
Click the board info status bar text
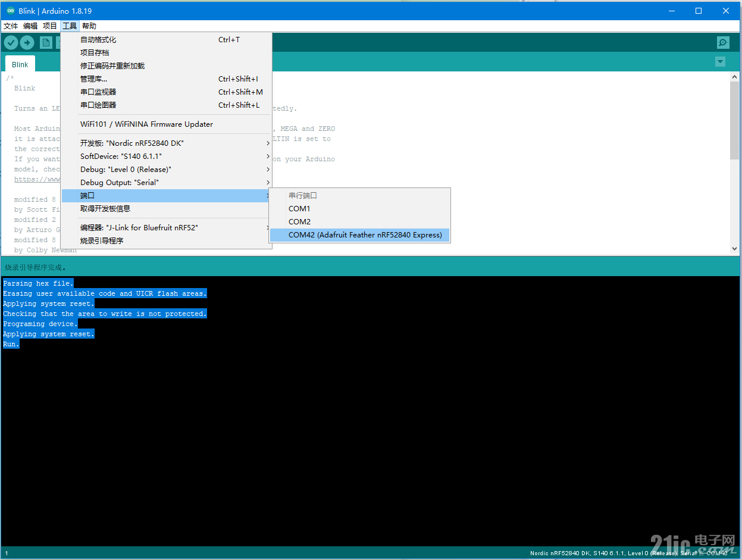pos(628,553)
